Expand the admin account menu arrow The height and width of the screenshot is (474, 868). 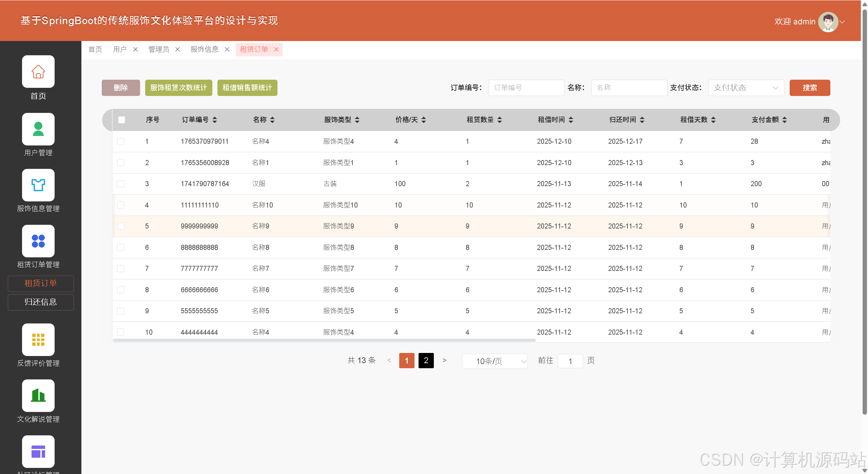coord(842,22)
